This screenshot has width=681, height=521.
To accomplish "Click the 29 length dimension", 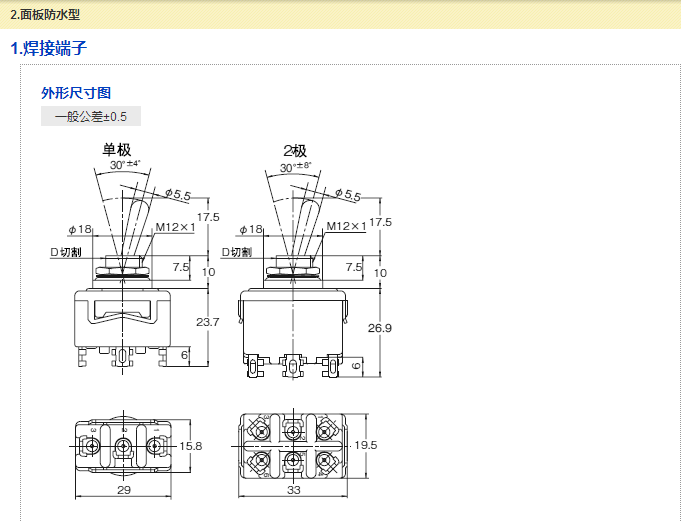I will coord(124,491).
